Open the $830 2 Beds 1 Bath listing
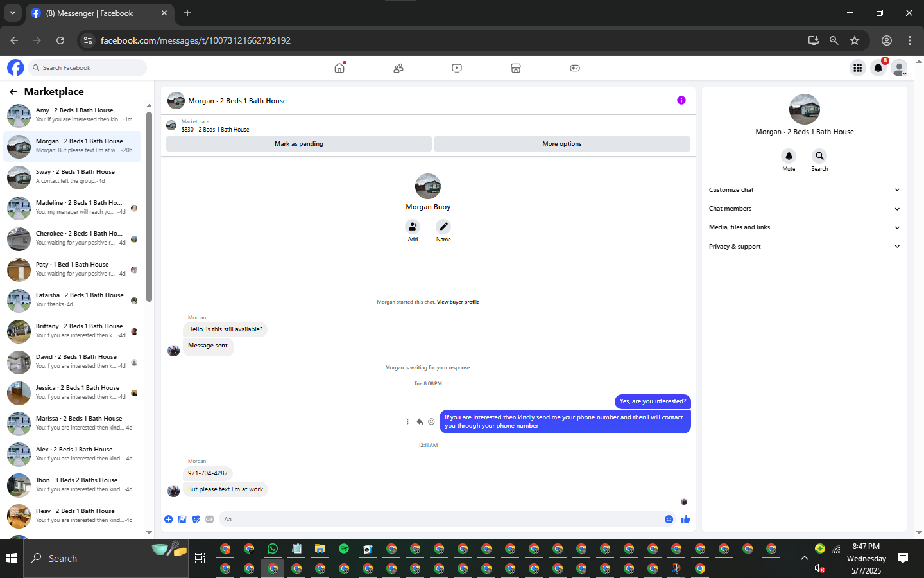The height and width of the screenshot is (578, 924). click(x=215, y=130)
